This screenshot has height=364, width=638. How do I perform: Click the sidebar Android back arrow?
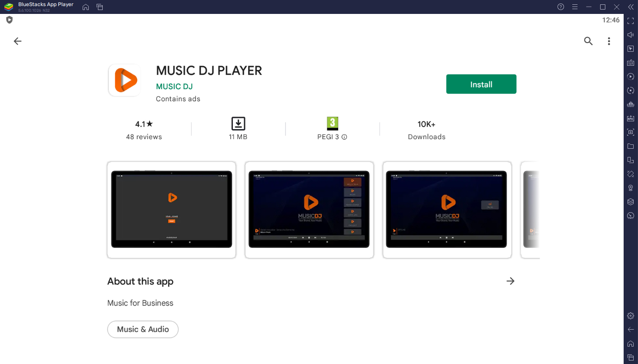pyautogui.click(x=631, y=330)
